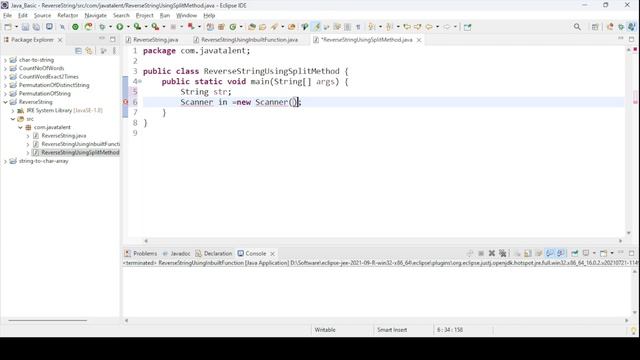Screen dimensions: 640x360
Task: Open the Project menu
Action: pyautogui.click(x=144, y=16)
